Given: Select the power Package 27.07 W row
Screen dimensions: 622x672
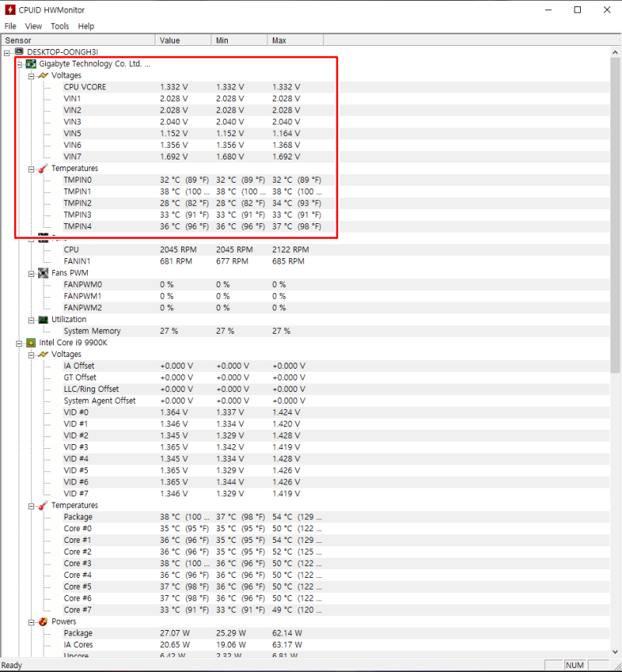Looking at the screenshot, I should point(335,633).
